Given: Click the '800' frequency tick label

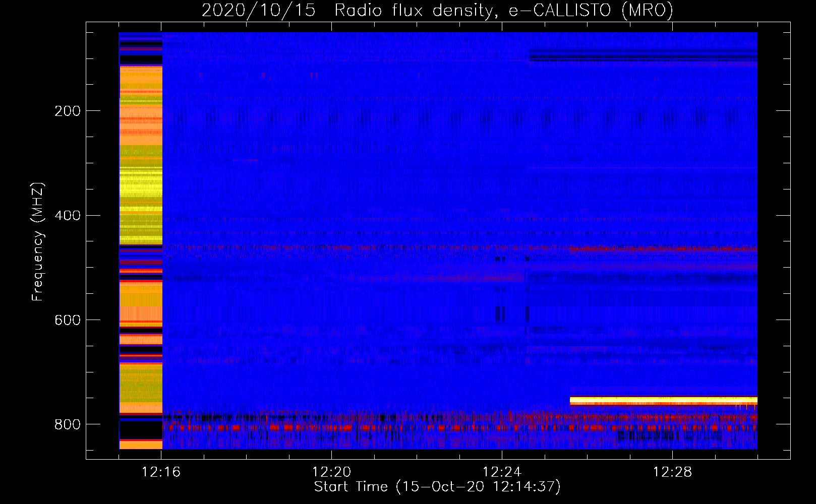Looking at the screenshot, I should (x=68, y=424).
